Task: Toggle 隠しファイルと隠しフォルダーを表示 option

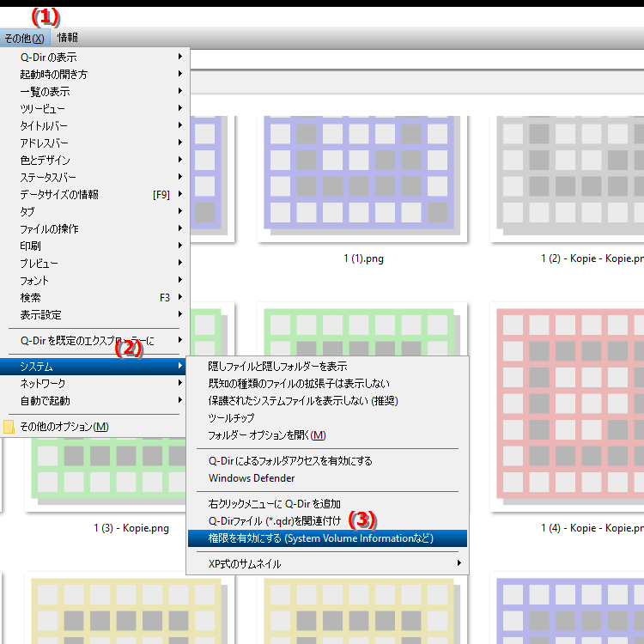Action: pyautogui.click(x=327, y=367)
